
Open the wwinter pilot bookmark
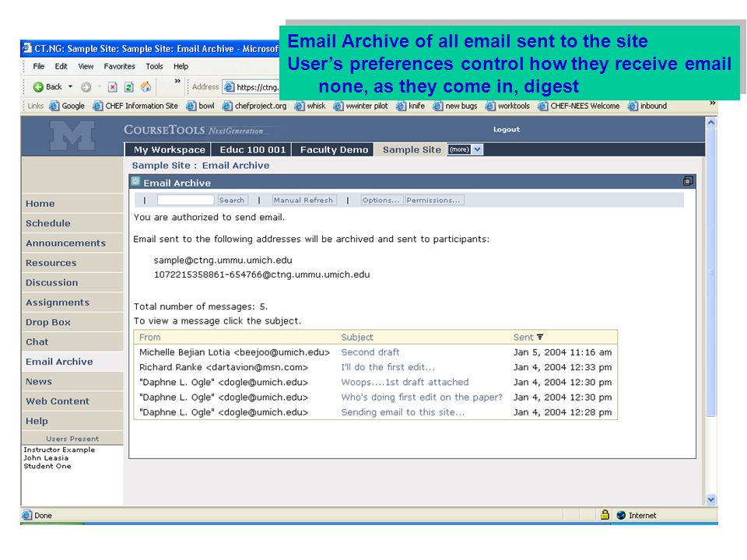click(x=360, y=106)
